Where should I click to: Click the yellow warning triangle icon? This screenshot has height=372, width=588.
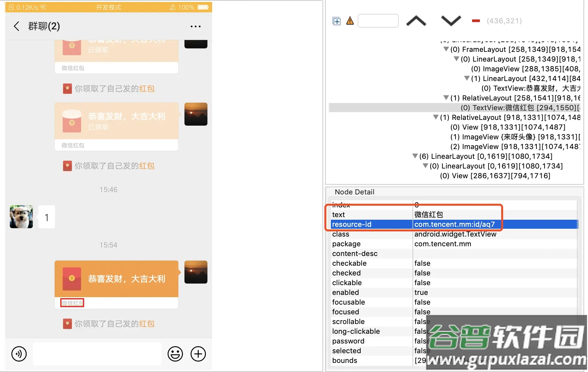(x=350, y=21)
